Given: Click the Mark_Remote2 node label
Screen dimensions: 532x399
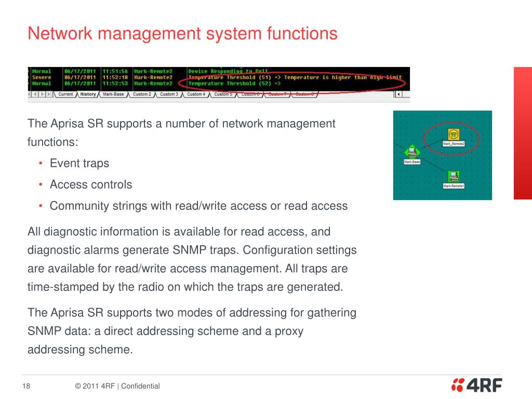Looking at the screenshot, I should pos(454,144).
